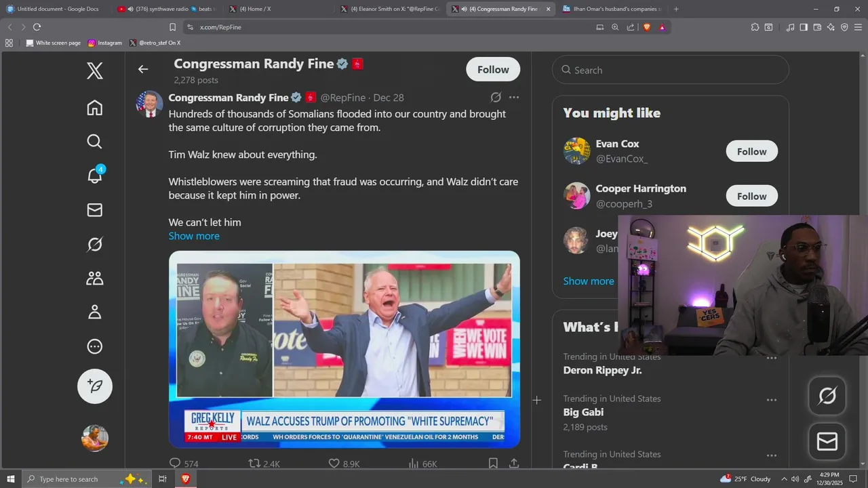The image size is (868, 488).
Task: Open account avatar in sidebar bottom
Action: (x=95, y=438)
